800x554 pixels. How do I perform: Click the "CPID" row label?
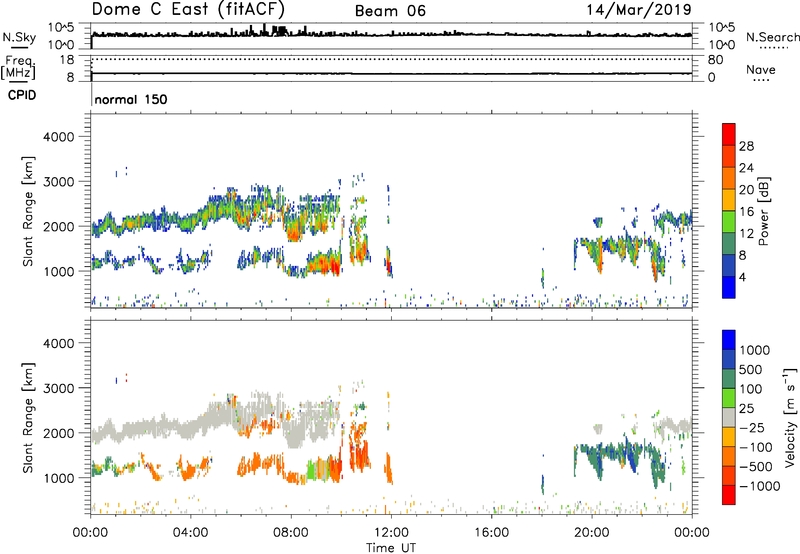[22, 95]
